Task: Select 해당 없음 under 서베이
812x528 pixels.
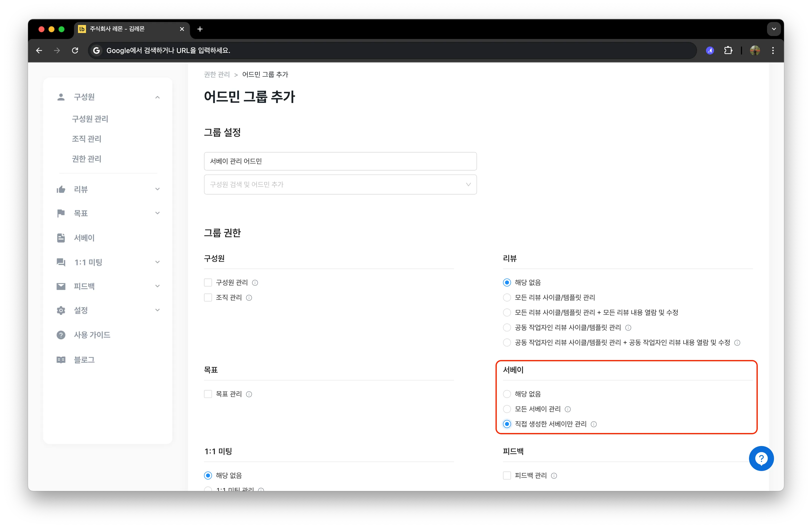Action: [507, 394]
